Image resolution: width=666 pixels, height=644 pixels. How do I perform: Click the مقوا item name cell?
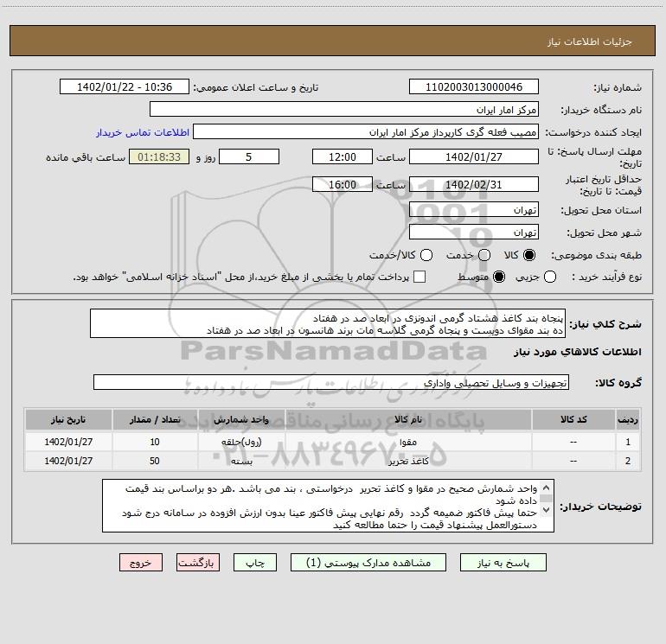408,442
